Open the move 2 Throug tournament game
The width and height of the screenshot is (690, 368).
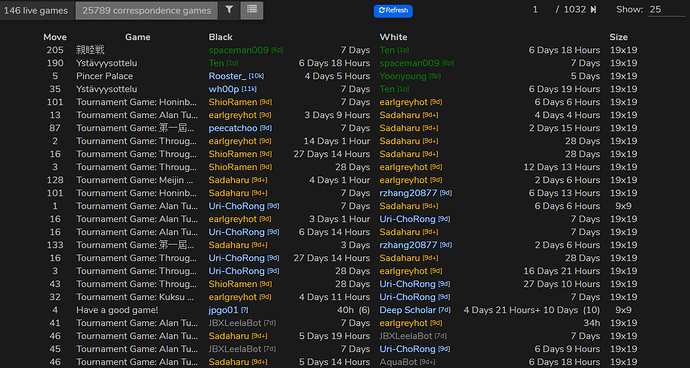(136, 141)
